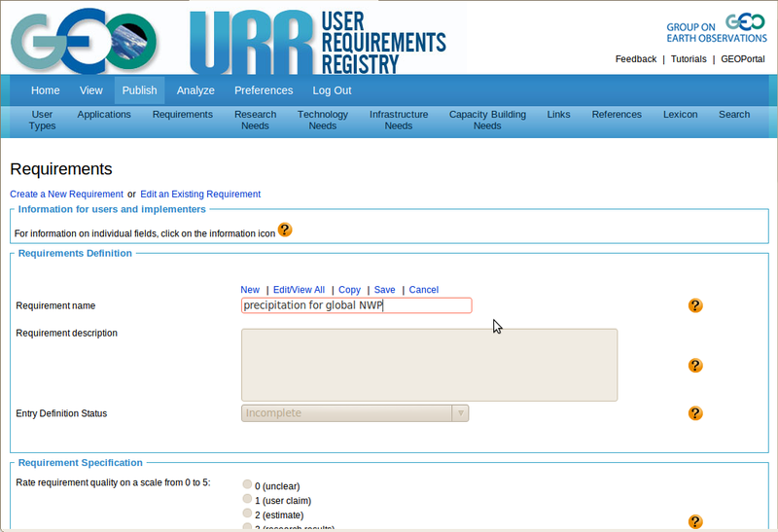Select the '2 (estimate)' quality rating
Screen dimensions: 778x532
(247, 514)
